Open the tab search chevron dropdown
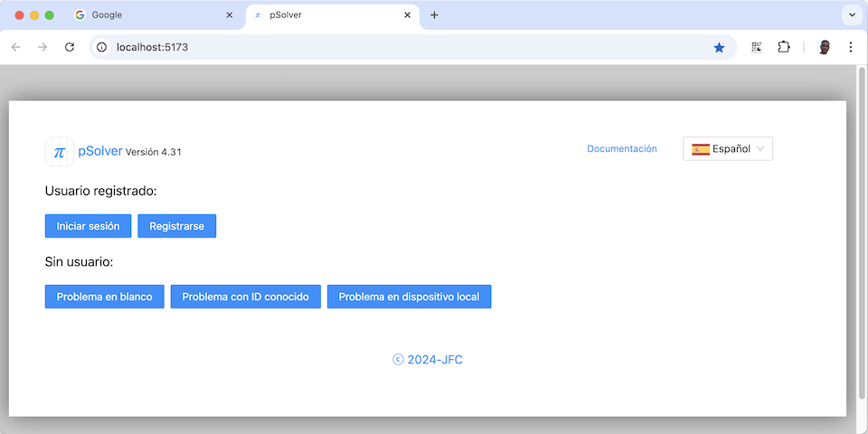 pyautogui.click(x=851, y=15)
